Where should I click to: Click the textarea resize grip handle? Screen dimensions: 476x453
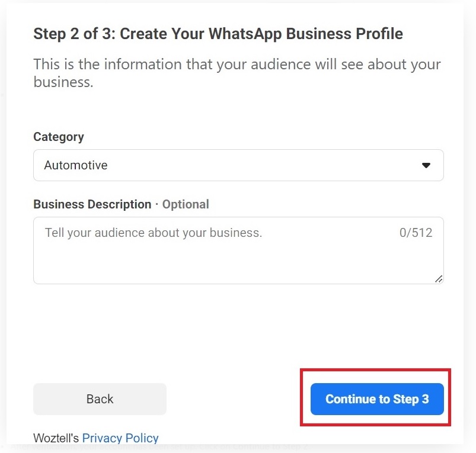[438, 278]
